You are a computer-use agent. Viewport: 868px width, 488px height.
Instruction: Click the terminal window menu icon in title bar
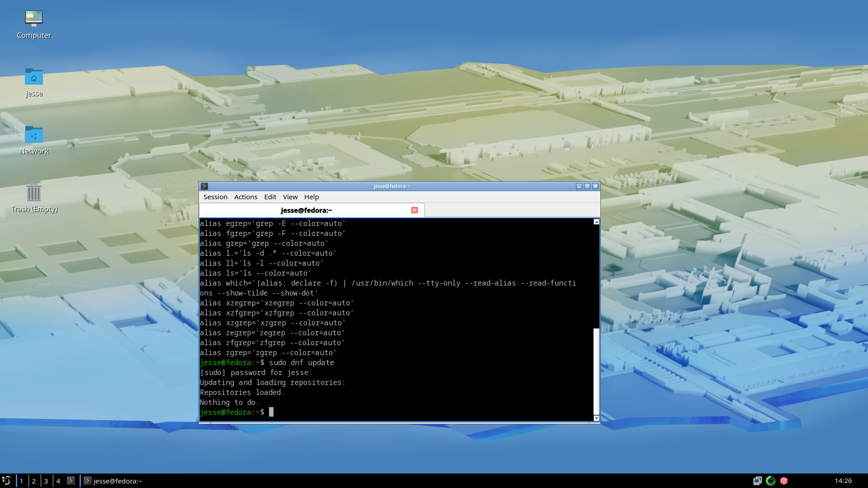point(204,186)
